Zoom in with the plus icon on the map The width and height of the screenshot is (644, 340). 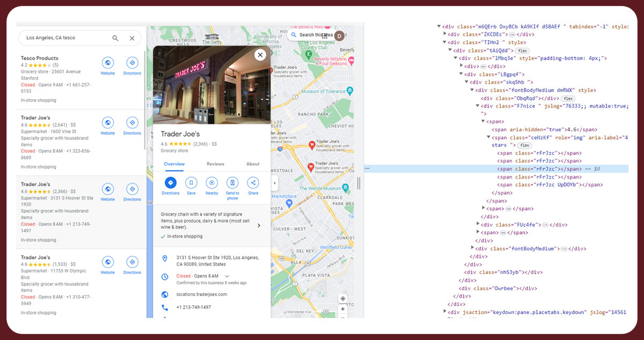pos(343,309)
